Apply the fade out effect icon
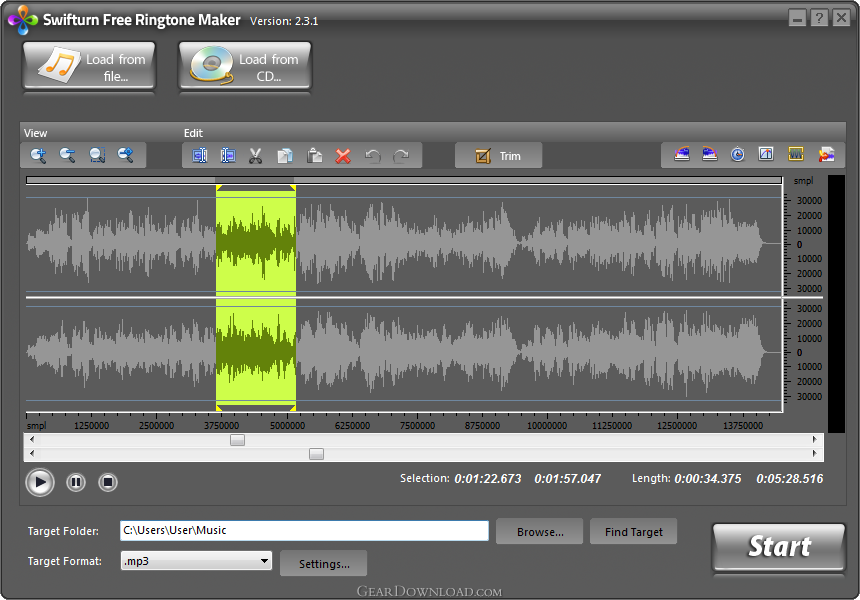 click(x=710, y=155)
